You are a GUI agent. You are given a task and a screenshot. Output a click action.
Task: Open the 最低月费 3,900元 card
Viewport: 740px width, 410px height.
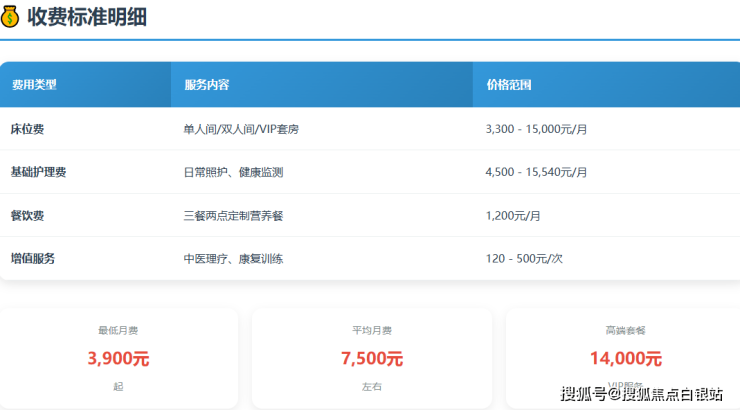pyautogui.click(x=119, y=357)
